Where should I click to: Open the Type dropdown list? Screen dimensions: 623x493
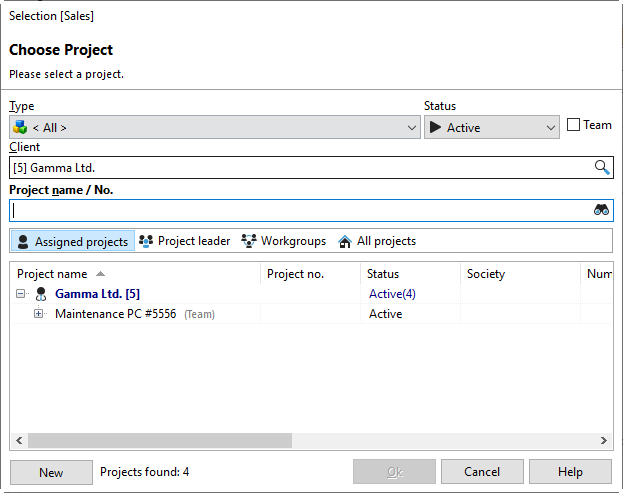(413, 127)
